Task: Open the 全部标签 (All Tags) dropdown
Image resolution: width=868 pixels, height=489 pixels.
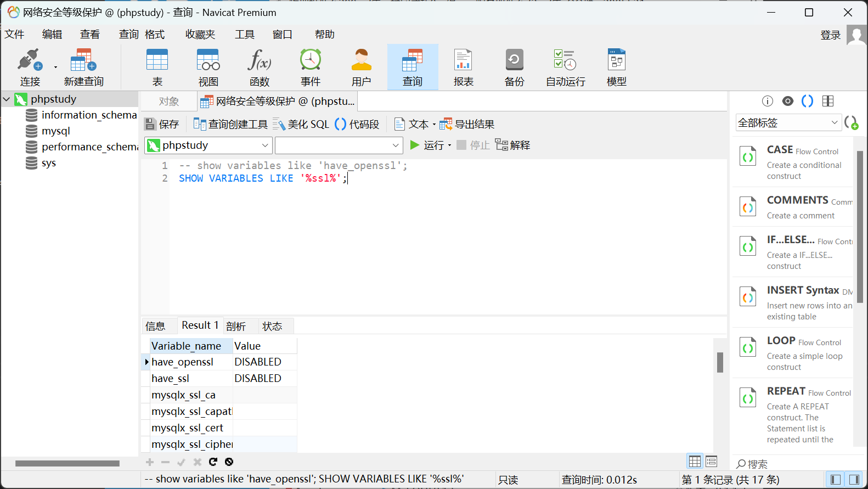Action: [x=788, y=123]
